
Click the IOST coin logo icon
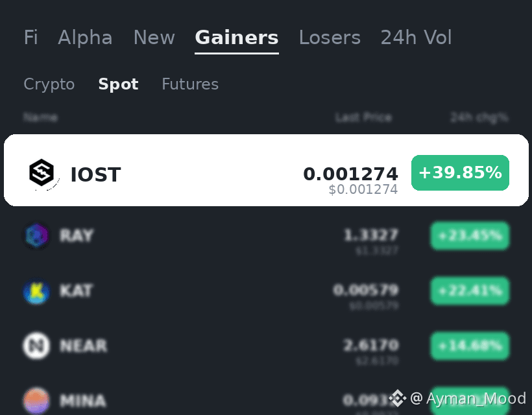click(42, 172)
